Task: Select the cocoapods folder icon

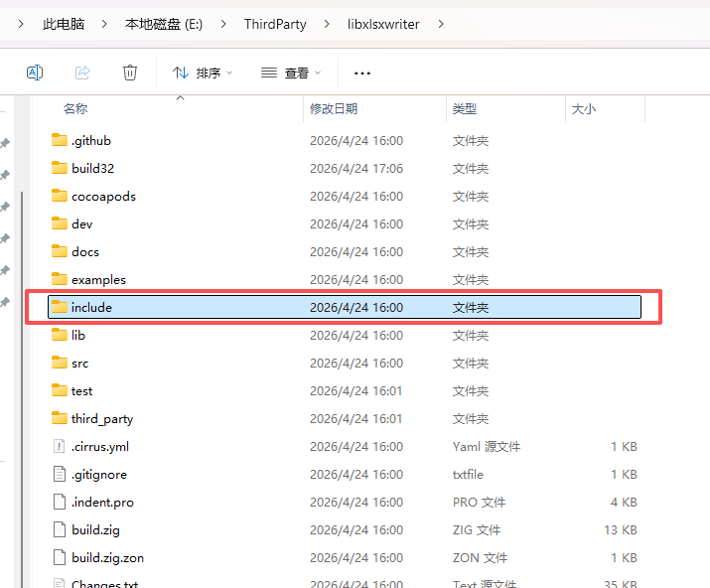Action: 60,196
